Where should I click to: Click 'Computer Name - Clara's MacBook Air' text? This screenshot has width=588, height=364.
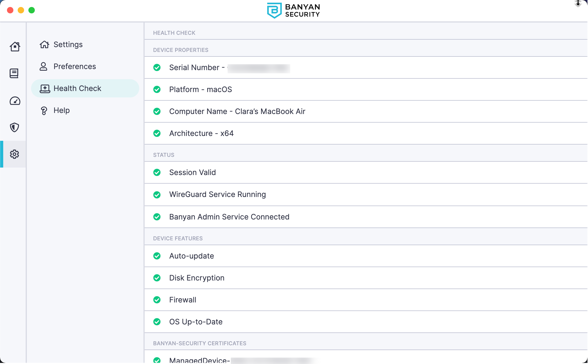point(237,111)
